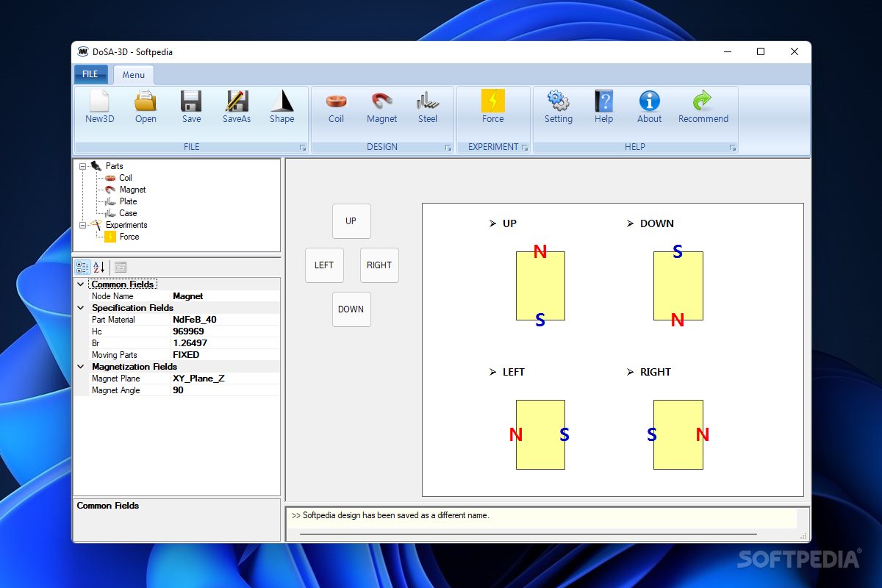The height and width of the screenshot is (588, 882).
Task: Click the Magnet Plane property label
Action: 115,379
